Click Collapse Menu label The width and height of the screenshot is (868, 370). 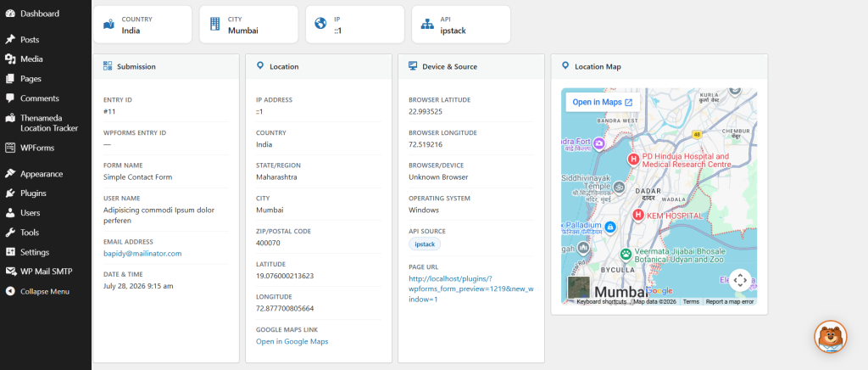click(45, 291)
